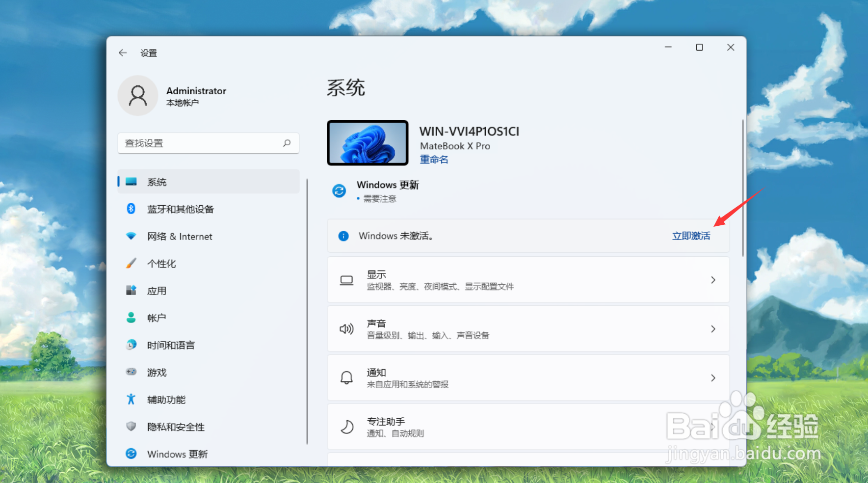Maximize the Settings window
The width and height of the screenshot is (868, 483).
pyautogui.click(x=699, y=47)
